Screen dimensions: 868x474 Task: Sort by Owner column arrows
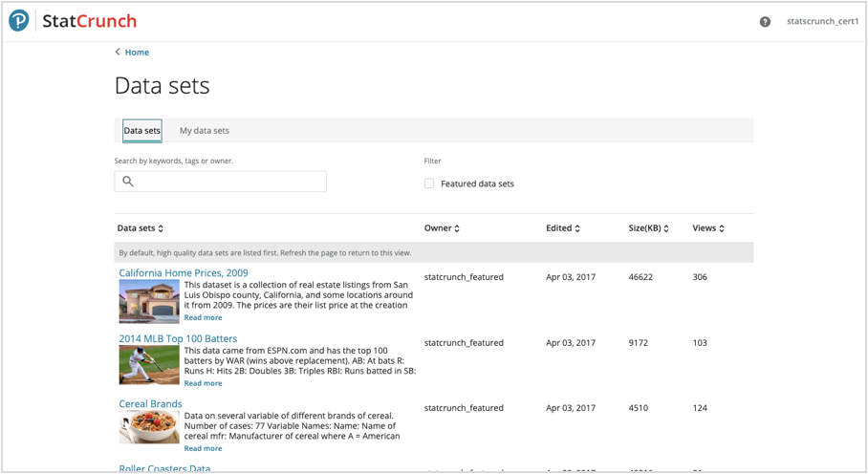457,228
